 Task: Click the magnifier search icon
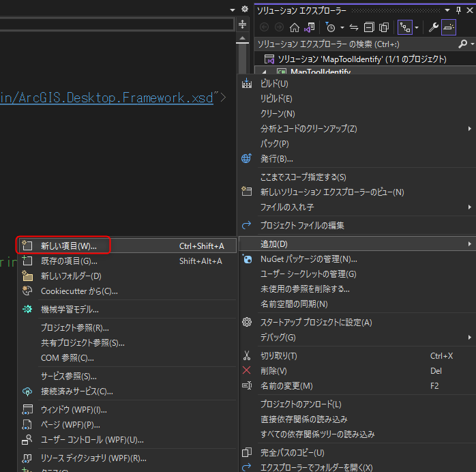click(462, 44)
